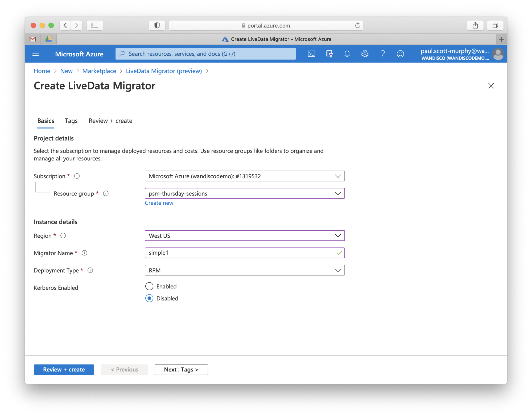Expand the Subscription dropdown
The image size is (532, 417).
point(245,176)
